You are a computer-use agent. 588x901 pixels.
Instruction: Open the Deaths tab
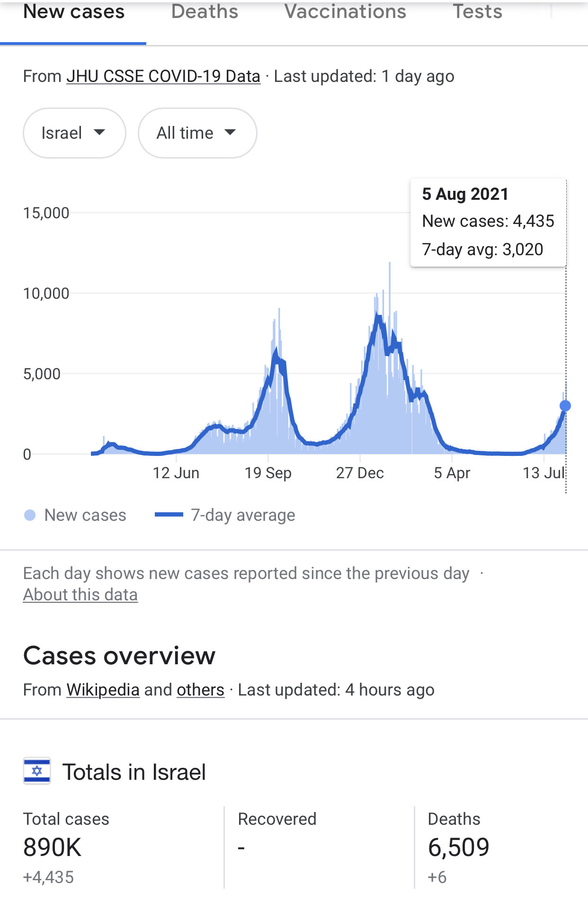coord(205,12)
